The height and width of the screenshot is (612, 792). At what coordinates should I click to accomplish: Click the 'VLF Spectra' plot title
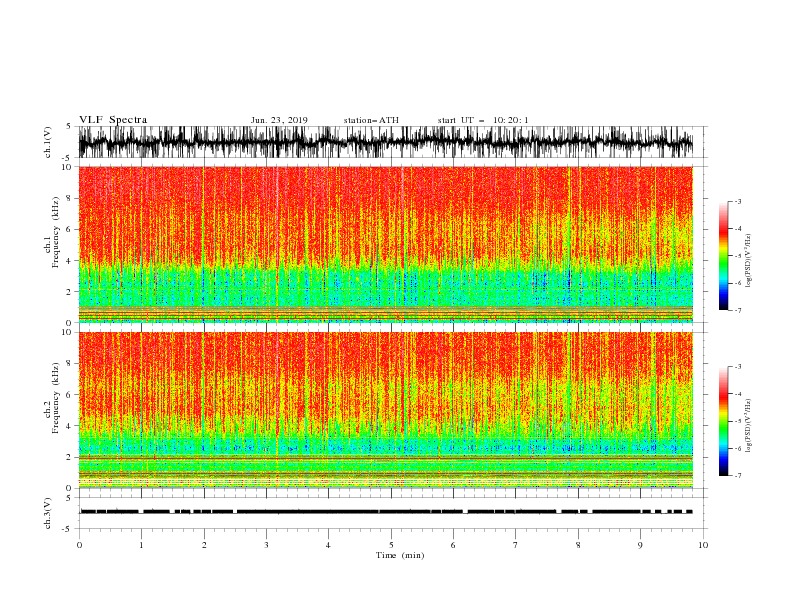(x=113, y=120)
